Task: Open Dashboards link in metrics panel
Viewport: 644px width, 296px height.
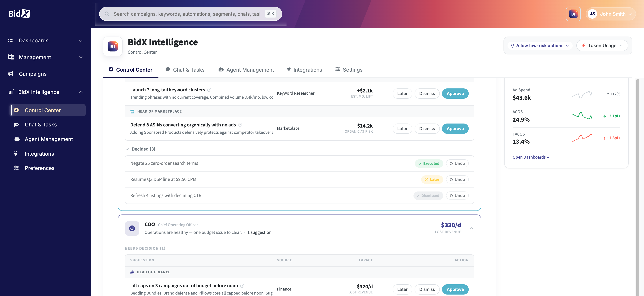Action: [531, 157]
